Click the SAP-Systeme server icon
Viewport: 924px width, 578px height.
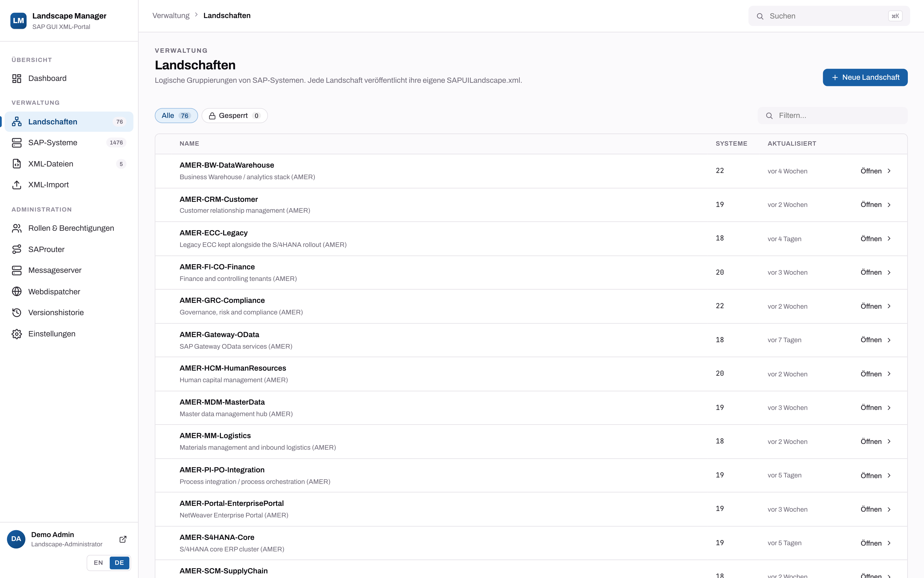point(17,143)
